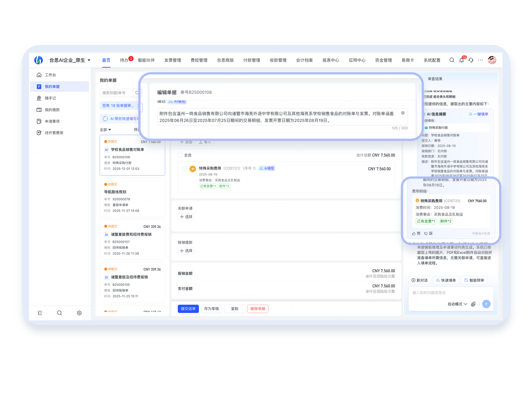
Task: Click the search magnifier icon in top bar
Action: (452, 60)
